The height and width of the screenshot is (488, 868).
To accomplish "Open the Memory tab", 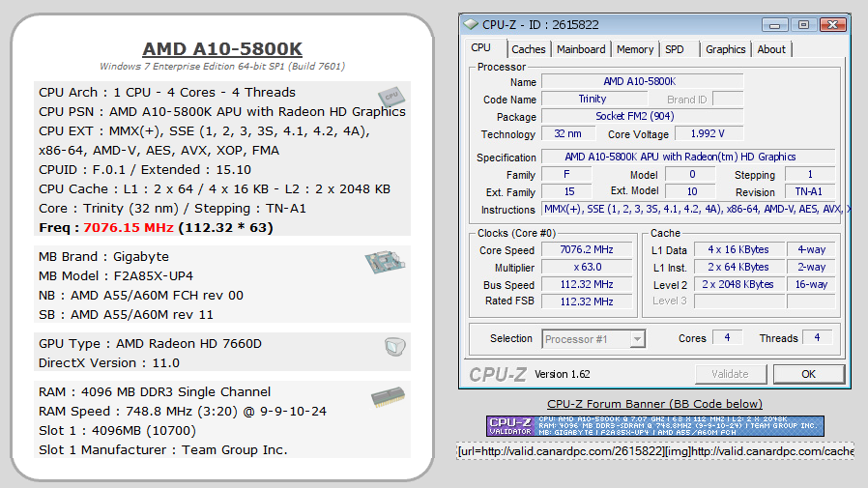I will [635, 49].
